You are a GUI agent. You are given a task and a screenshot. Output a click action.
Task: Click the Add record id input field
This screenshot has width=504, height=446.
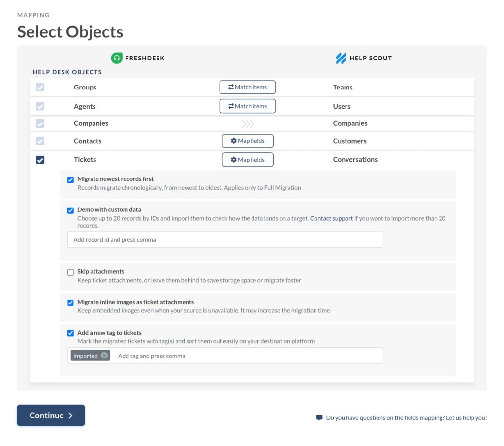pos(225,239)
